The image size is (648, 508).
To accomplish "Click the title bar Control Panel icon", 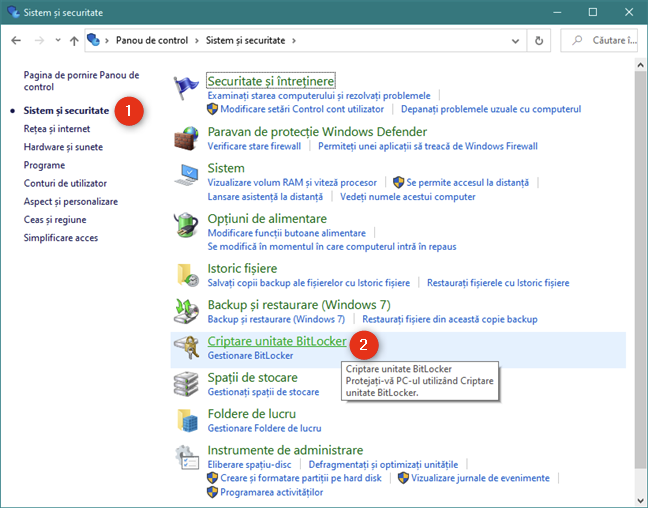I will 13,12.
